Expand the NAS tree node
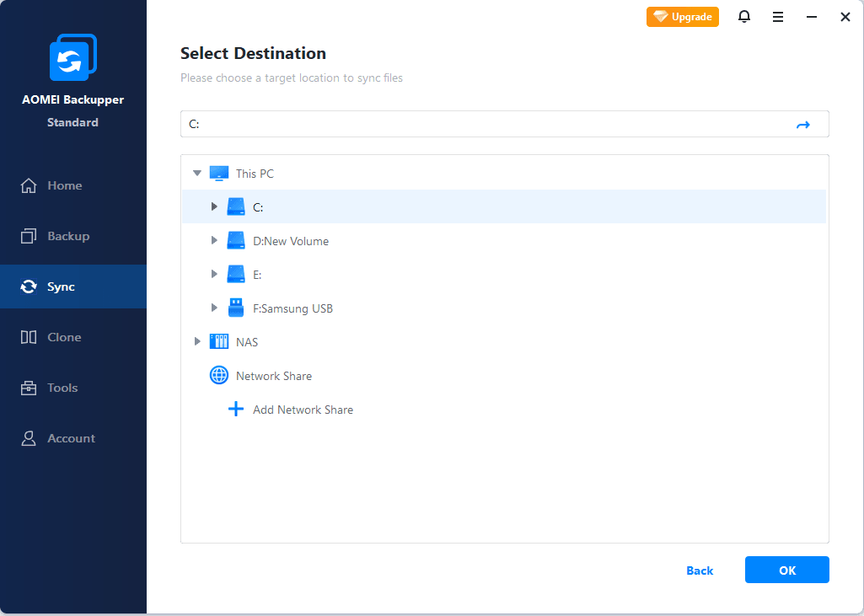This screenshot has width=864, height=616. coord(197,342)
